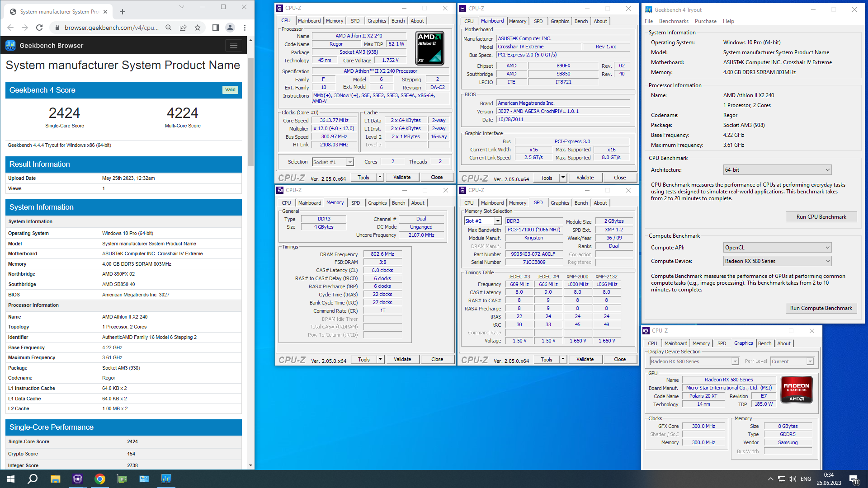The image size is (868, 488).
Task: Open Compute API OpenCL dropdown
Action: click(778, 248)
